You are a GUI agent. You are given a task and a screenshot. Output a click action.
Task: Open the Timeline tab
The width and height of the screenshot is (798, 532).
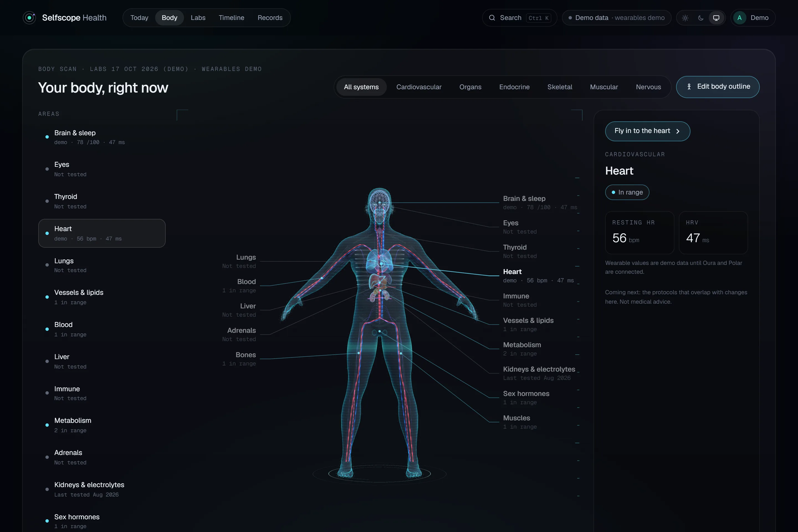click(x=231, y=18)
